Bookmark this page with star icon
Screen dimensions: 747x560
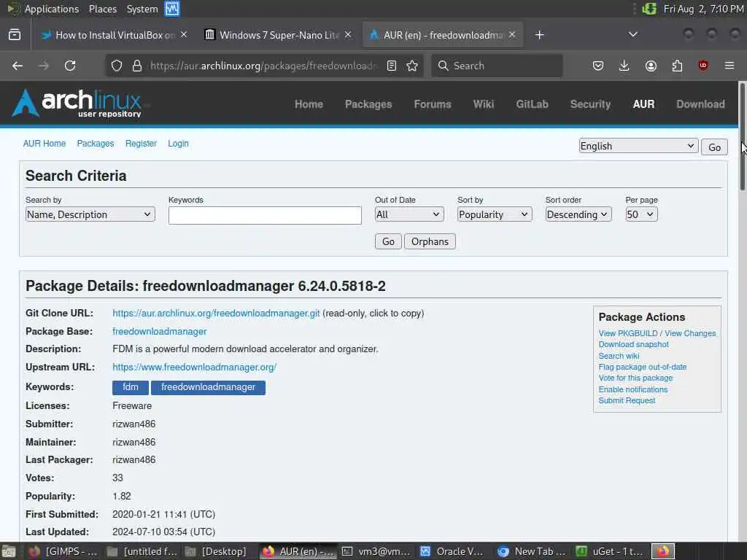tap(413, 66)
